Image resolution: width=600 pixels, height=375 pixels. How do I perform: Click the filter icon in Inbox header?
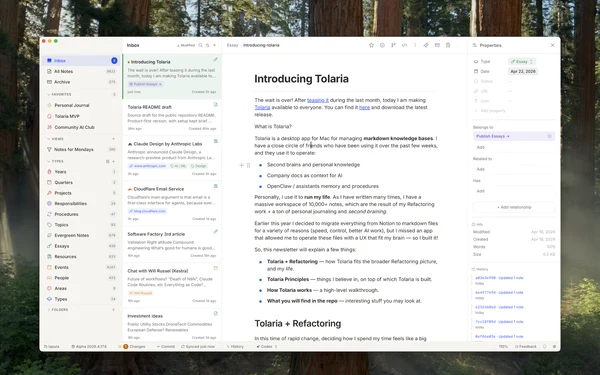point(208,45)
